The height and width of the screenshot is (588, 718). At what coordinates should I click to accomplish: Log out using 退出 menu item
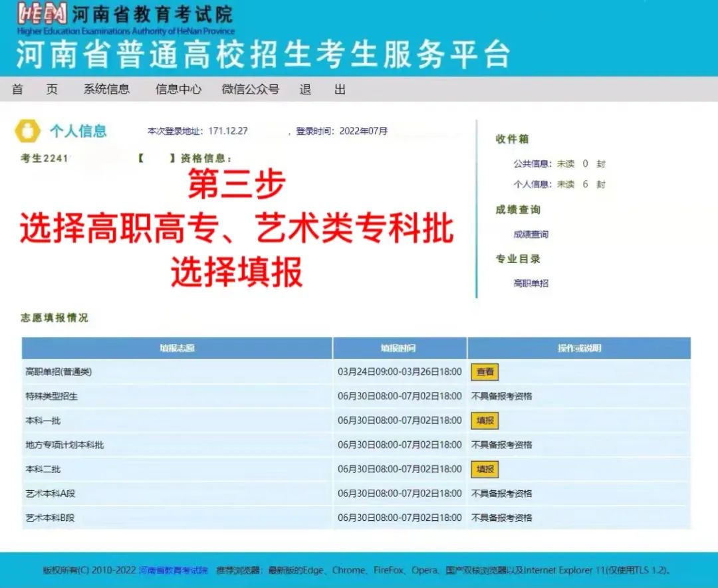click(x=322, y=90)
